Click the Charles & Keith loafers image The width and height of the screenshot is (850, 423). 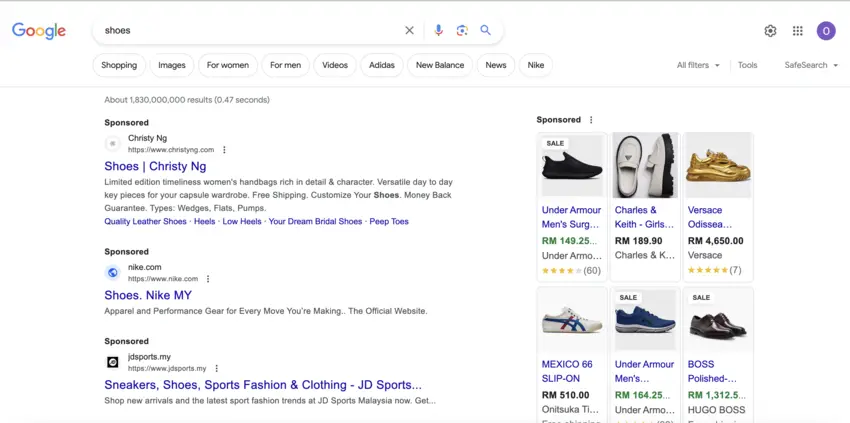pyautogui.click(x=645, y=165)
